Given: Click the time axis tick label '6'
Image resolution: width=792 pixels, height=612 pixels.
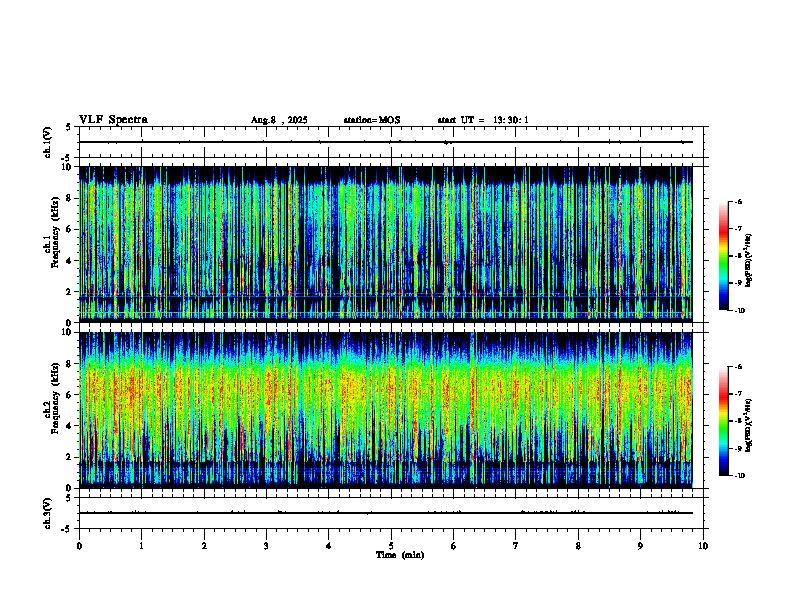Looking at the screenshot, I should tap(453, 546).
